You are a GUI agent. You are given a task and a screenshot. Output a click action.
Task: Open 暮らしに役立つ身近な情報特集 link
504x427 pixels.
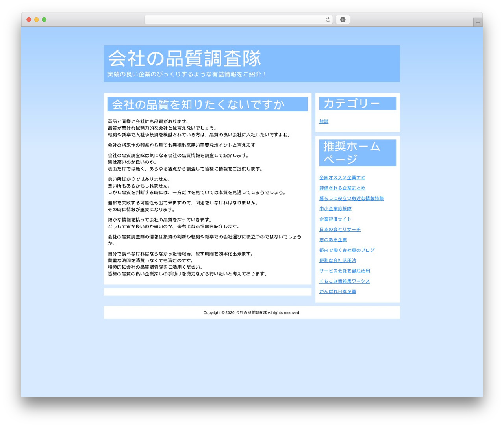351,198
